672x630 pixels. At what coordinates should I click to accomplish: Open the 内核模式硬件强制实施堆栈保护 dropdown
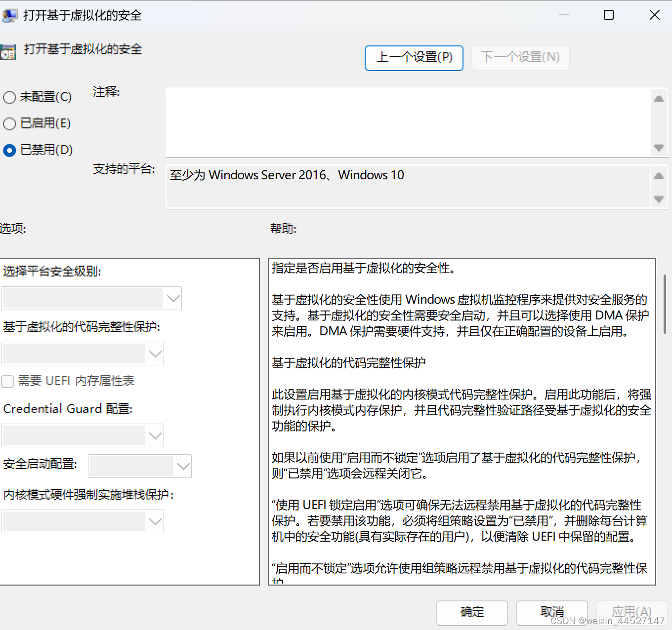click(155, 521)
